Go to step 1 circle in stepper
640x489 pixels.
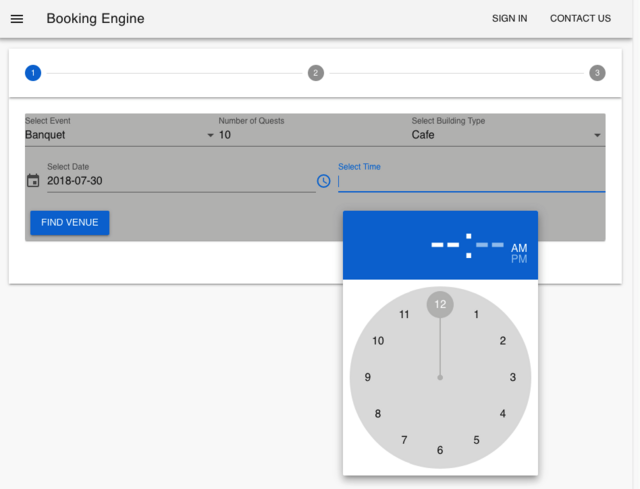coord(33,73)
